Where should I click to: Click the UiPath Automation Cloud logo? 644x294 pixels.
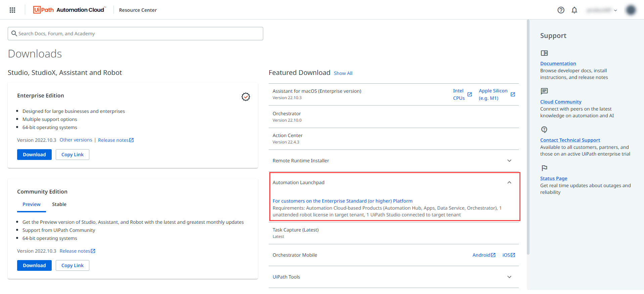pyautogui.click(x=70, y=10)
